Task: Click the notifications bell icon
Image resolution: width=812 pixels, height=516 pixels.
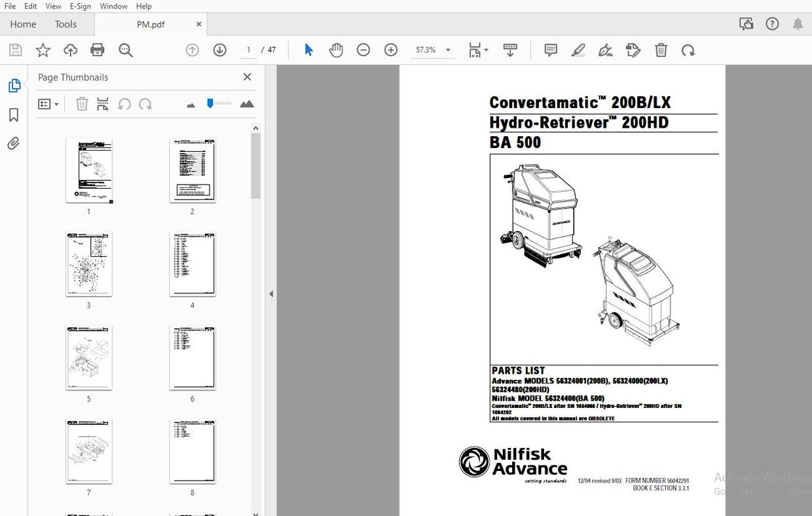Action: coord(798,24)
